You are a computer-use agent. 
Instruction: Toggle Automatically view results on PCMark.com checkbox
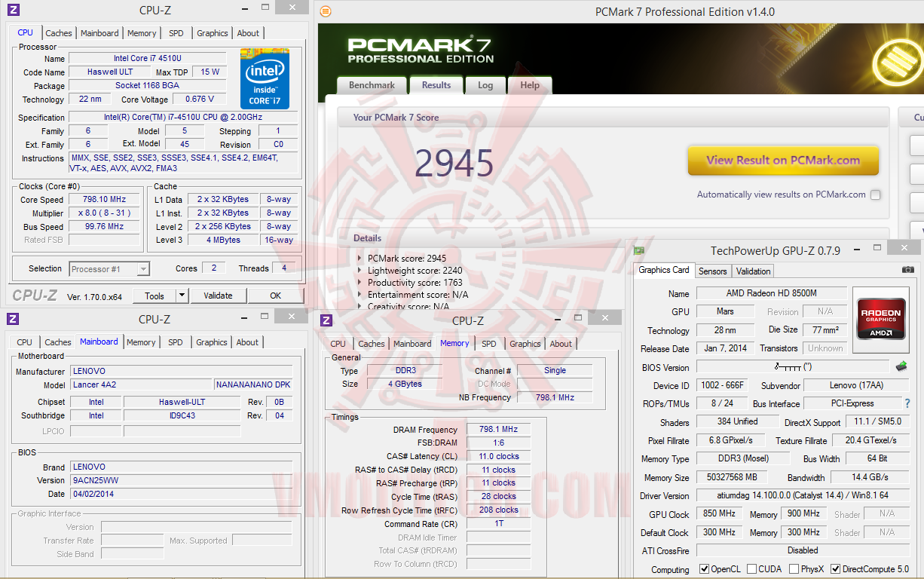pyautogui.click(x=875, y=195)
